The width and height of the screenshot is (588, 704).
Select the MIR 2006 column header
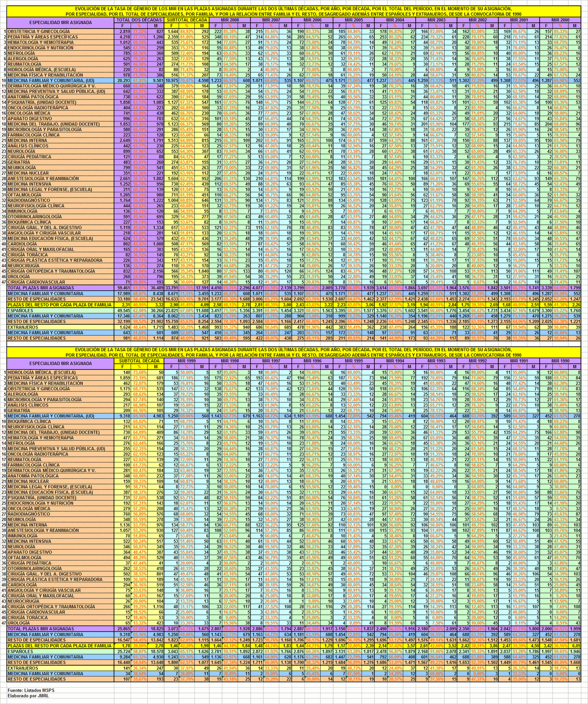coord(313,20)
